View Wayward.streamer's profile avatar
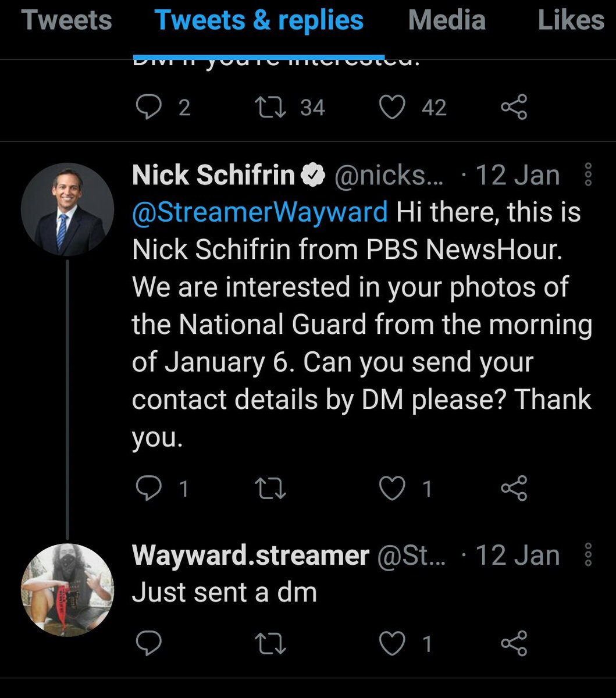This screenshot has width=616, height=698. 67,590
